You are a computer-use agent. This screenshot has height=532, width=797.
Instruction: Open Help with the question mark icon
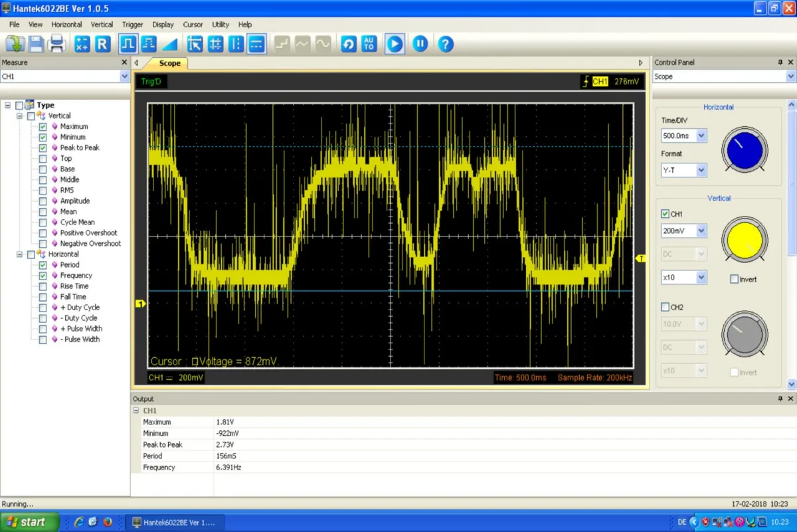[x=446, y=44]
